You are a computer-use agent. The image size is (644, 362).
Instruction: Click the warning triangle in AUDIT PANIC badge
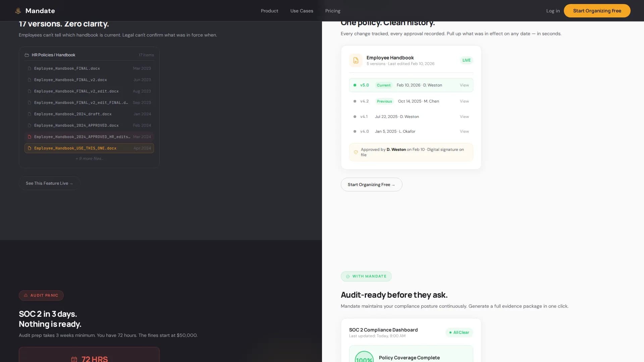(x=26, y=295)
